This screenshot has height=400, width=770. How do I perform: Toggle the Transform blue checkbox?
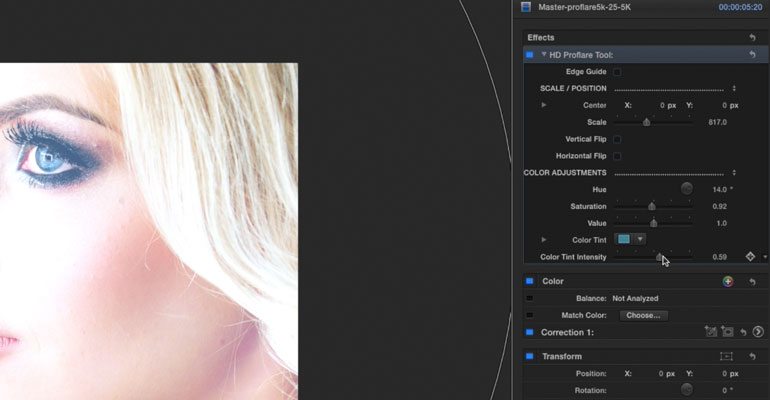(x=529, y=356)
